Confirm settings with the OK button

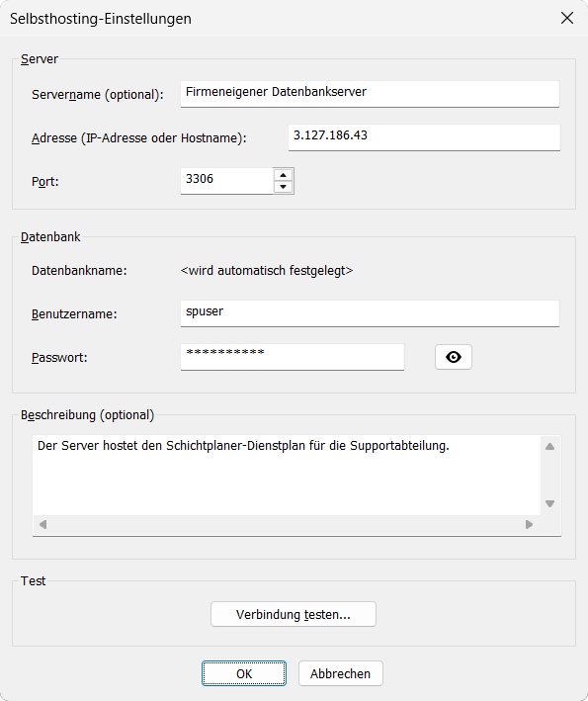244,673
